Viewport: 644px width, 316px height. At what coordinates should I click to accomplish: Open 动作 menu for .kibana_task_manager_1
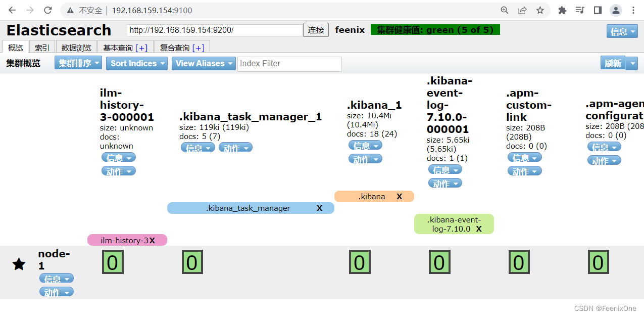(235, 148)
